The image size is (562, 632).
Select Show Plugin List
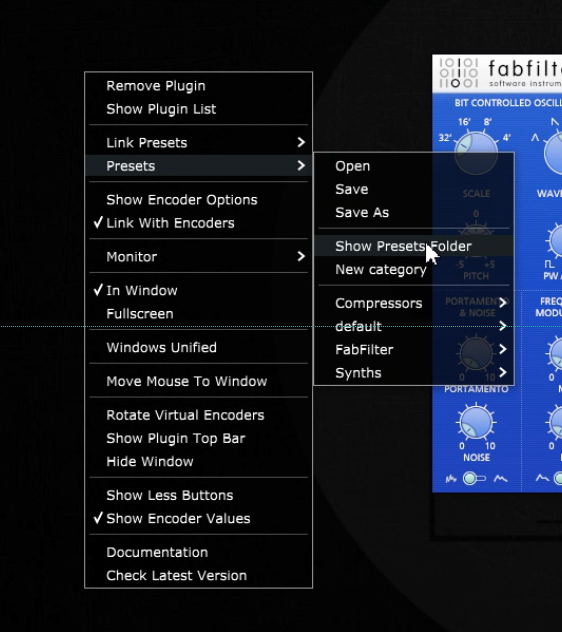tap(198, 109)
